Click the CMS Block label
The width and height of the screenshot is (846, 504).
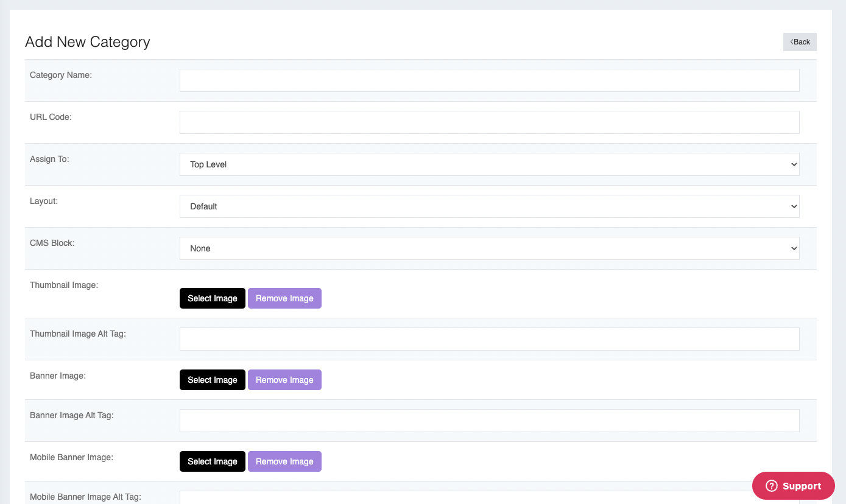pos(52,243)
